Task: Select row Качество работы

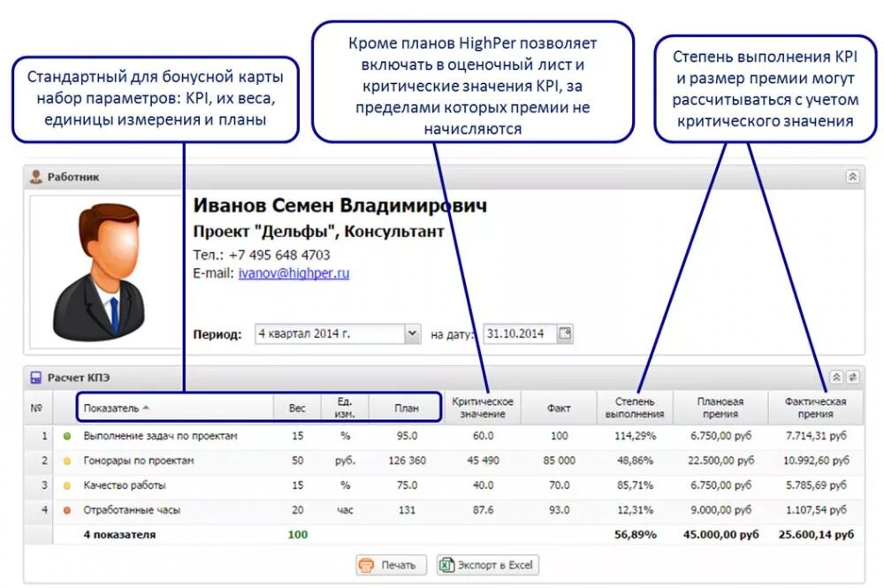Action: click(444, 485)
